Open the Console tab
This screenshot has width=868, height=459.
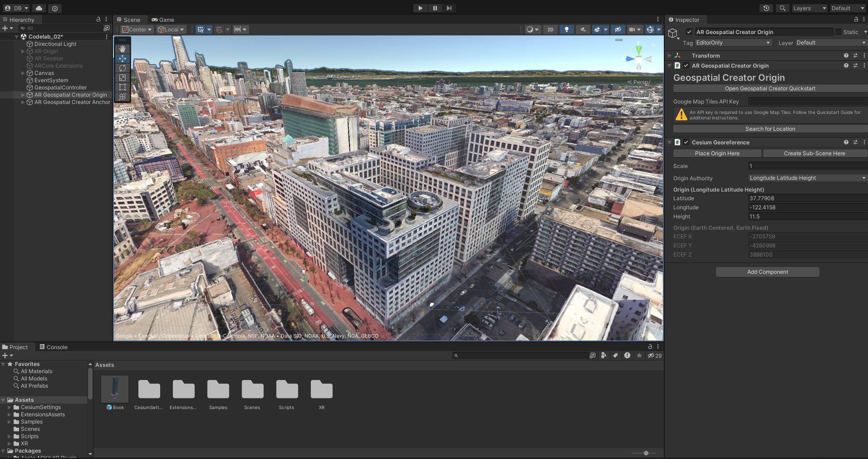click(x=54, y=347)
